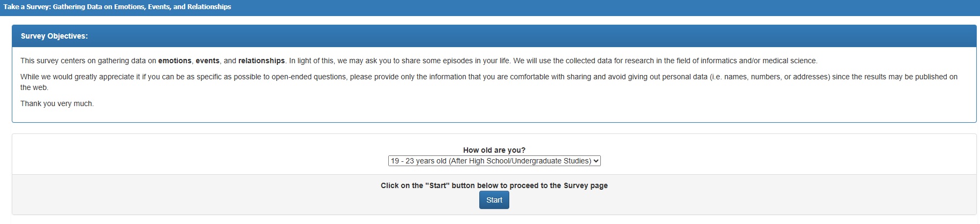Image resolution: width=980 pixels, height=224 pixels.
Task: Click the text 'open-ended questions'
Action: (310, 77)
